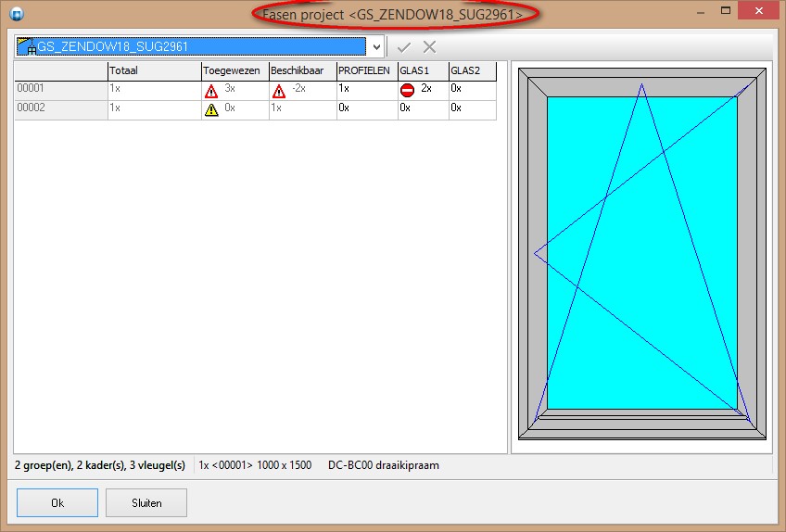
Task: Click GLAS2 cell 0x in row 00001
Action: [x=473, y=90]
